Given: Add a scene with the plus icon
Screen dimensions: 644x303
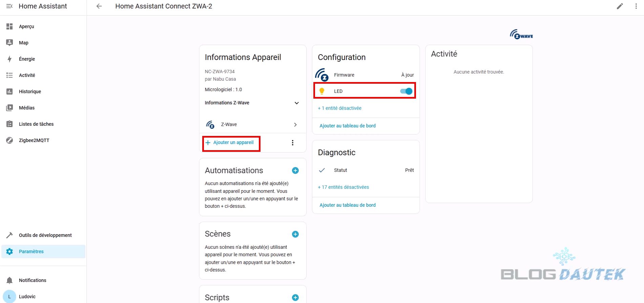Looking at the screenshot, I should 295,234.
